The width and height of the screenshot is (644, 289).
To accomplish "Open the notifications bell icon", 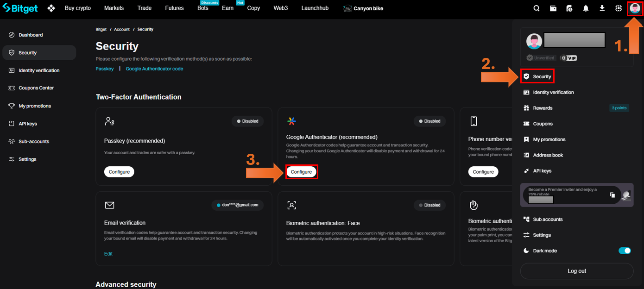I will pyautogui.click(x=586, y=8).
